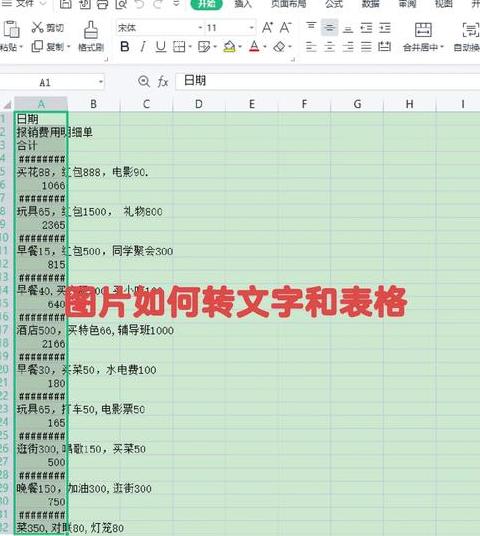
Task: Increase the indent level
Action: tap(385, 28)
